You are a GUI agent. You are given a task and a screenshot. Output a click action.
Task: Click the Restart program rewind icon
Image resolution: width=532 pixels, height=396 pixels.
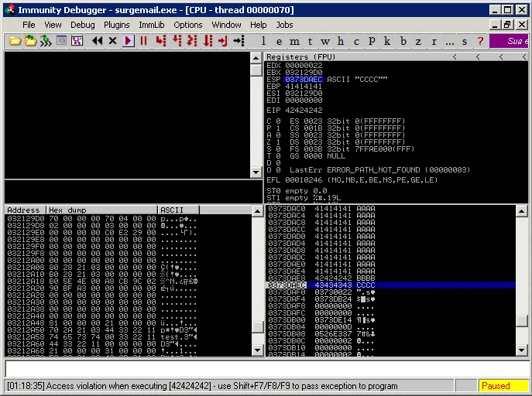click(x=98, y=41)
